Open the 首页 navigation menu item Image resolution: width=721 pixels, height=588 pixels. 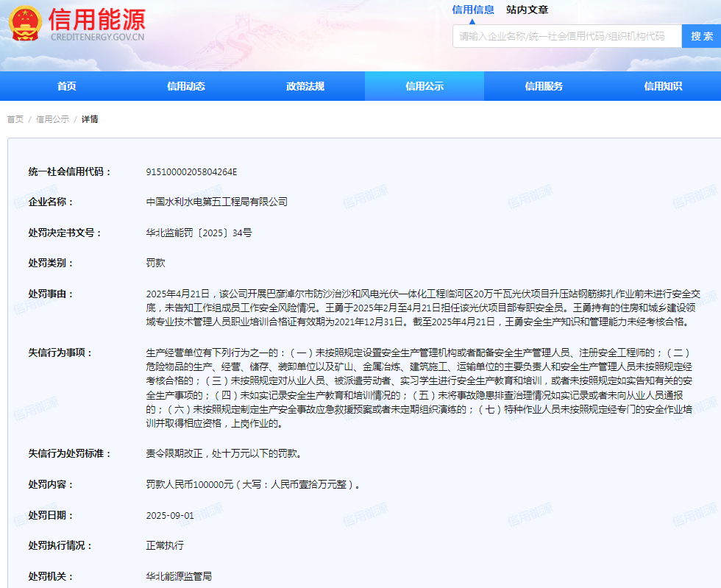pos(67,86)
